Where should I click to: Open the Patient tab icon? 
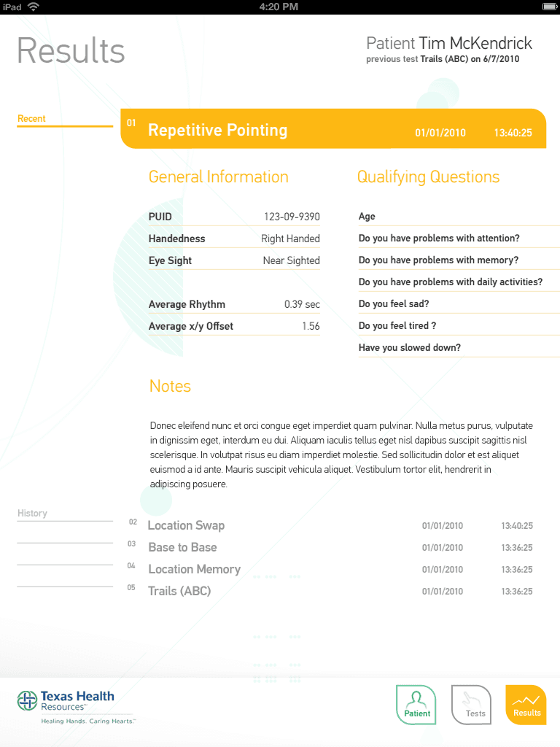(x=416, y=705)
